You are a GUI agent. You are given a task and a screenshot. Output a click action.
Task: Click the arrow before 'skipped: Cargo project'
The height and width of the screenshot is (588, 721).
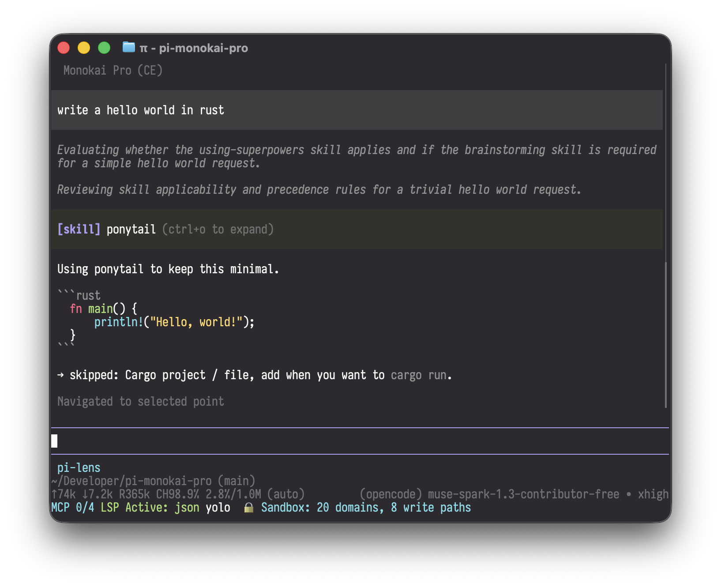pos(60,375)
